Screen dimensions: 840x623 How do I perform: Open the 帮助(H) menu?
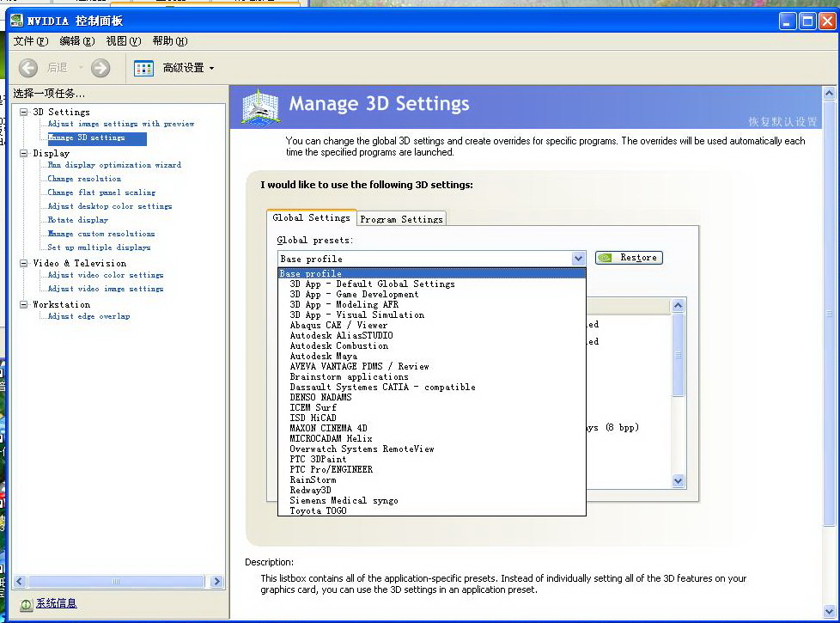pyautogui.click(x=170, y=41)
